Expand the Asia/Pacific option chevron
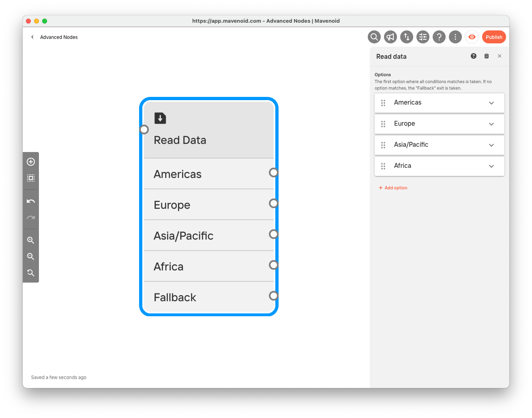 click(491, 145)
